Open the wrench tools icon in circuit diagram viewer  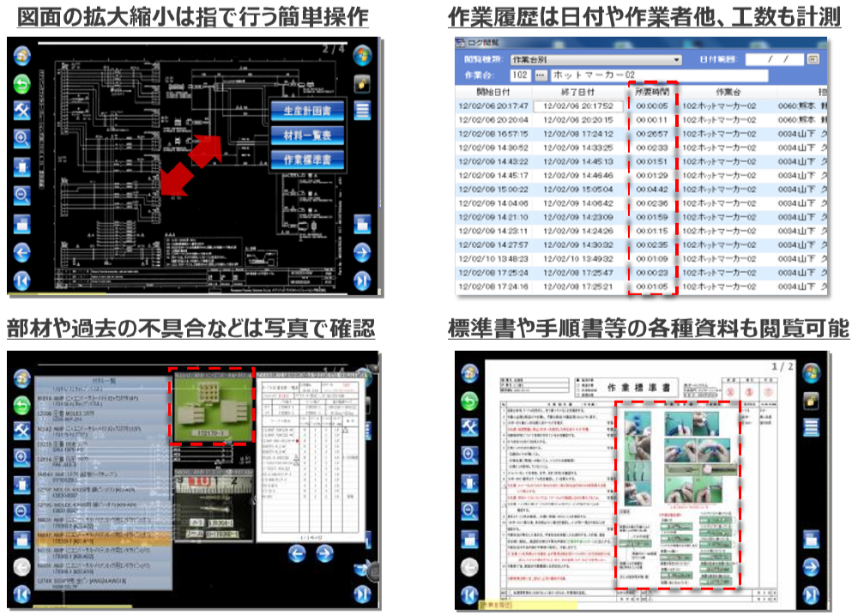tap(22, 112)
